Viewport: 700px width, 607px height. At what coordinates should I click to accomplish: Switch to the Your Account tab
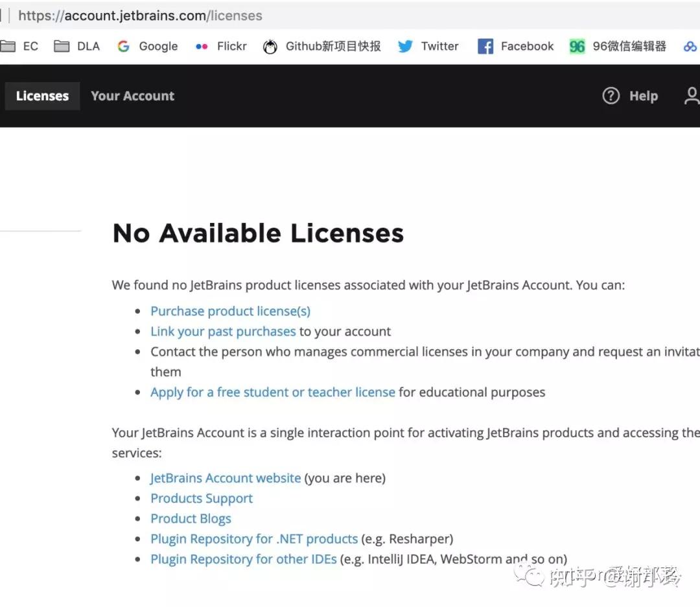(133, 96)
